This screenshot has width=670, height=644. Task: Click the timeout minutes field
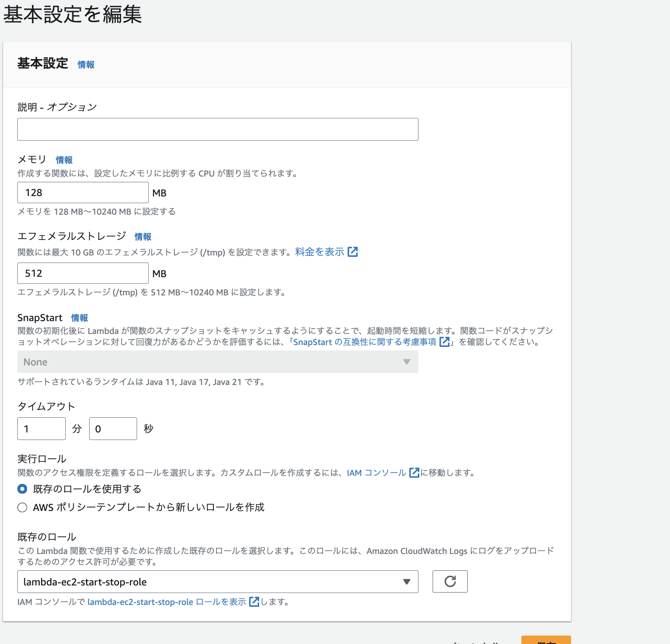pos(41,428)
